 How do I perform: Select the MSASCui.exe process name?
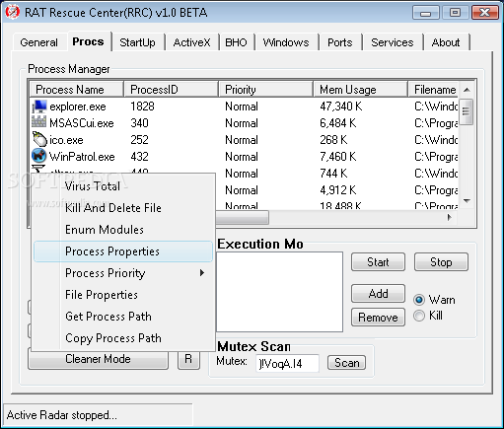click(x=82, y=123)
